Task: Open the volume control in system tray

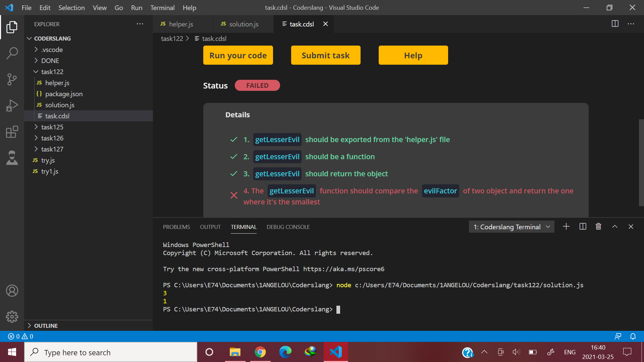Action: (x=516, y=352)
